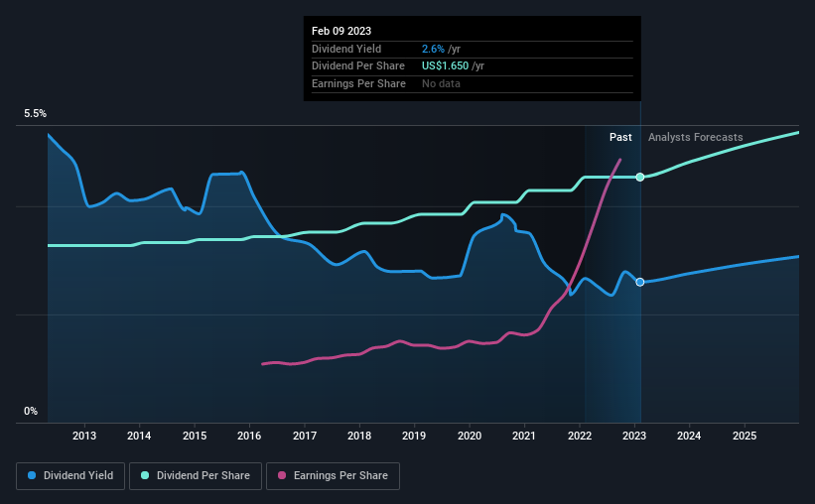Screen dimensions: 815x504
Task: Click the pink Earnings Per Share legend dot
Action: [x=282, y=475]
